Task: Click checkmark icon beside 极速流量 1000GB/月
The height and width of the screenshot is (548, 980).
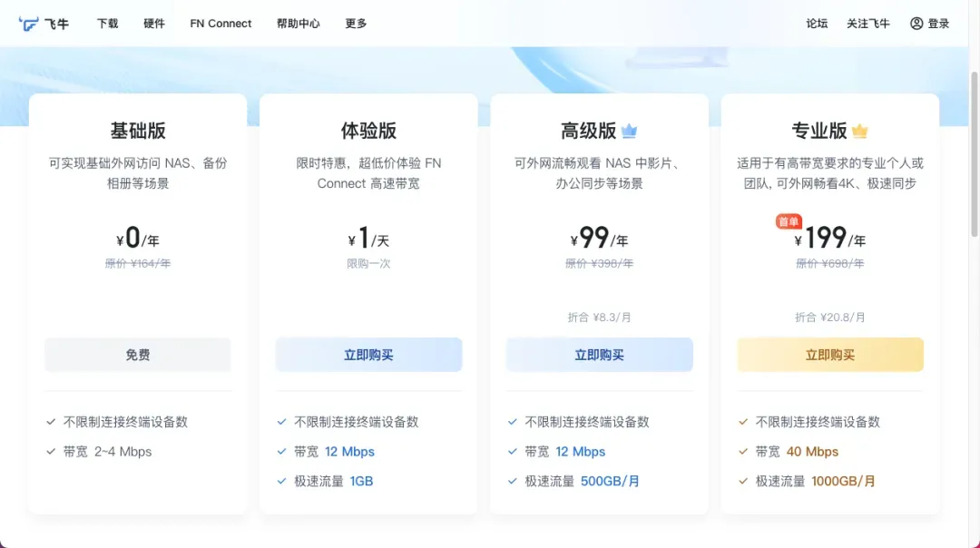Action: [x=743, y=482]
